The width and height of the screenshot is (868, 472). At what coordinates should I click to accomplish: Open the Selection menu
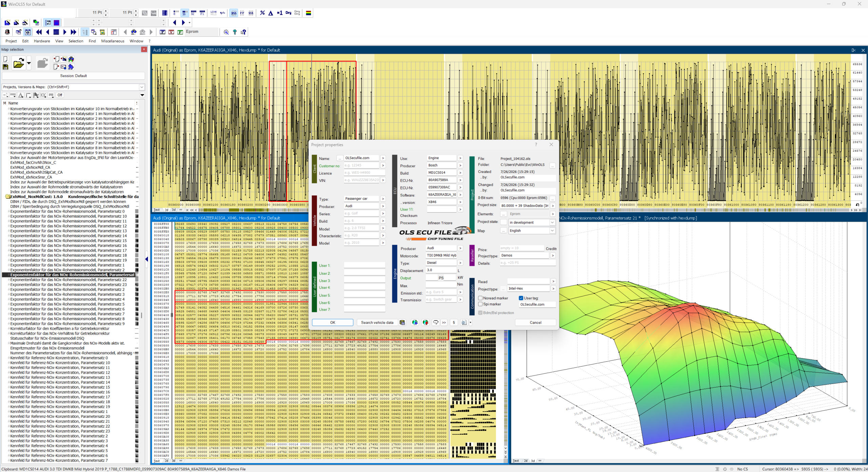click(76, 41)
